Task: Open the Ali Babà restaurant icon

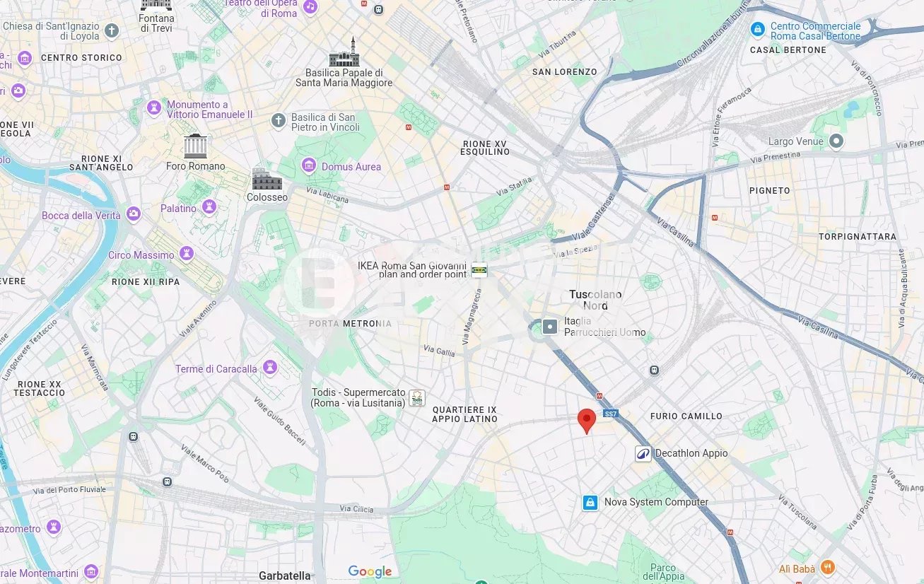Action: coord(828,568)
